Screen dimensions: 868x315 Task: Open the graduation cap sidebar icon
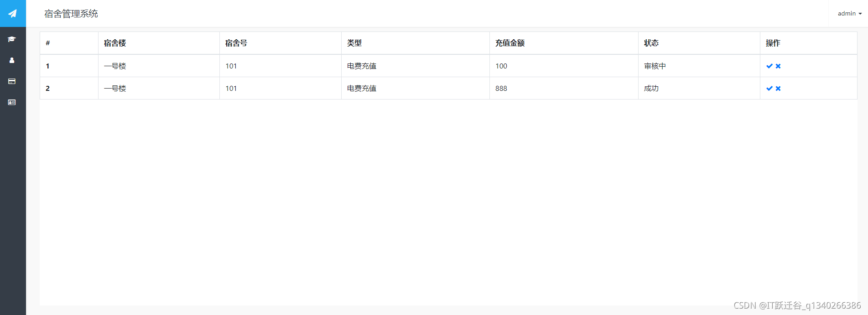coord(12,39)
